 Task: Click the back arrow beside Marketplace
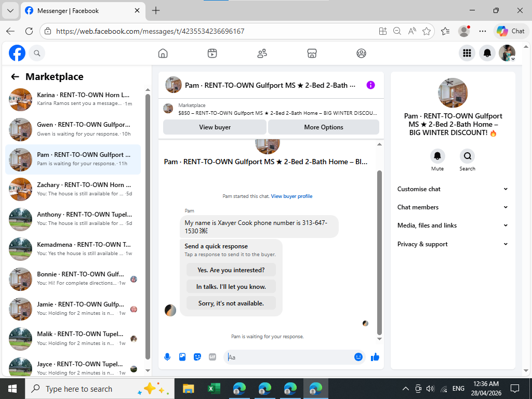pos(15,77)
